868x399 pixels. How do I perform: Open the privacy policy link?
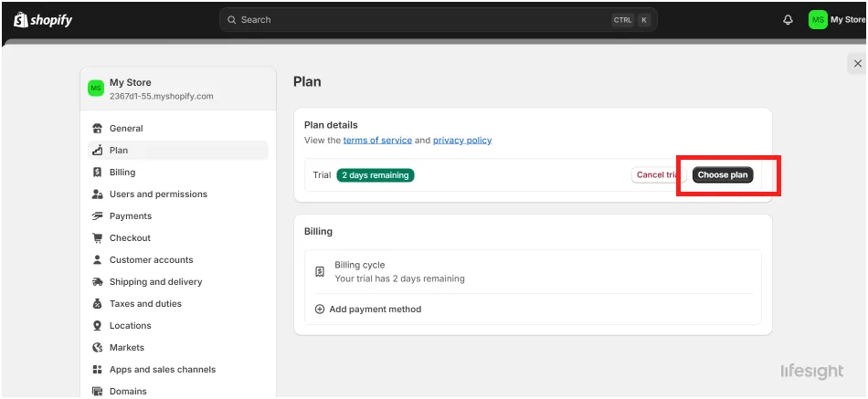462,141
